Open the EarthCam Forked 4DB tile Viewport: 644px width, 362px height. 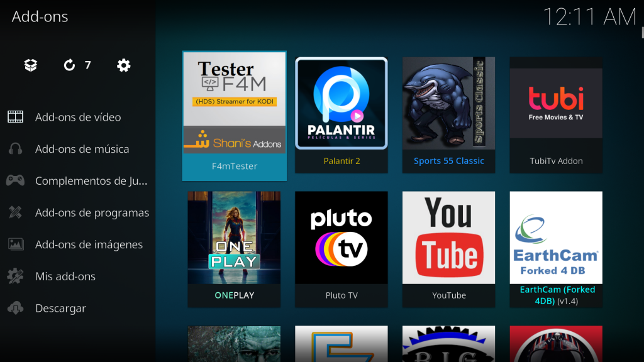(x=556, y=249)
